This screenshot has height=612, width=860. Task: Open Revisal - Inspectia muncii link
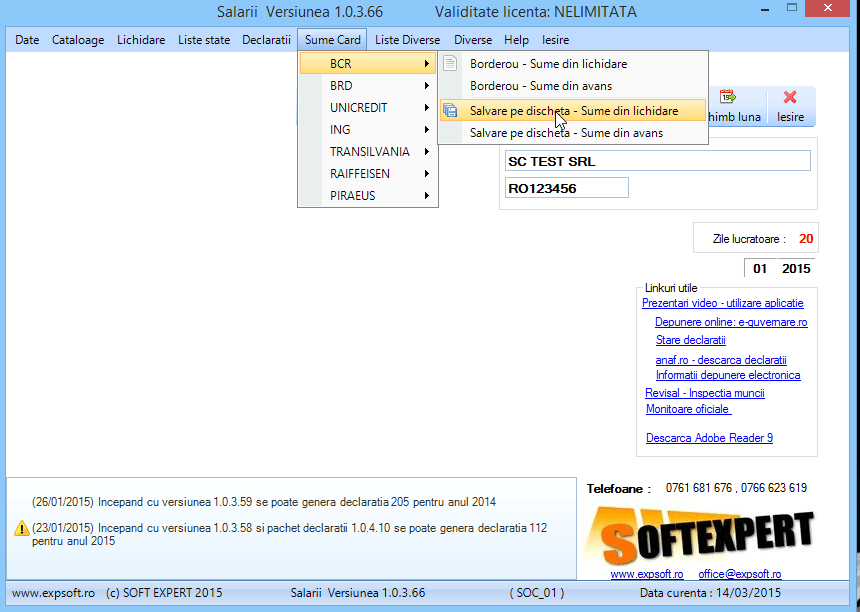(x=705, y=393)
